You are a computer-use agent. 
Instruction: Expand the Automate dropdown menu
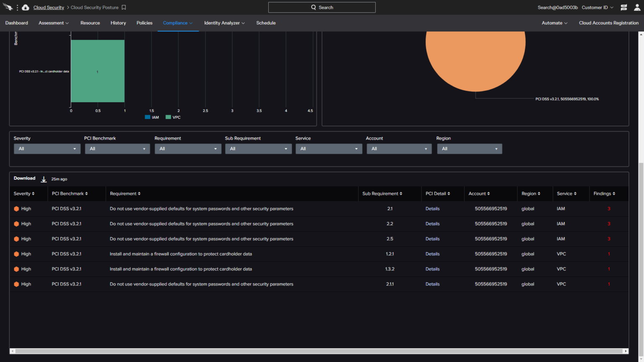point(554,23)
